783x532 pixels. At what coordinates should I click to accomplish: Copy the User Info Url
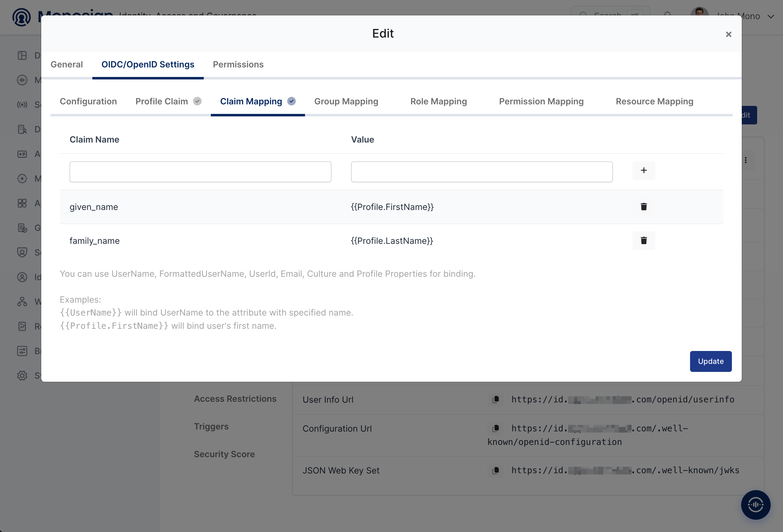(x=496, y=400)
